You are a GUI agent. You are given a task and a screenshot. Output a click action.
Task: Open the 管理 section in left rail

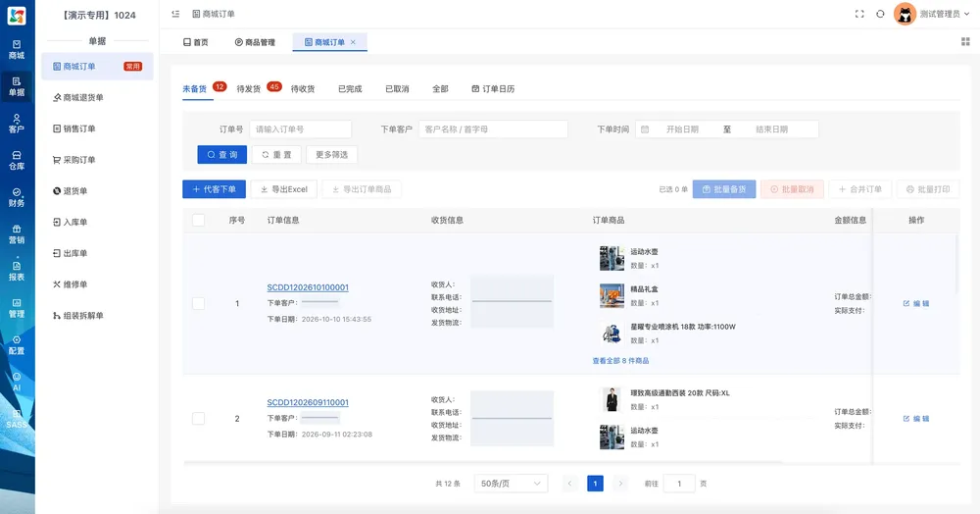pos(17,308)
